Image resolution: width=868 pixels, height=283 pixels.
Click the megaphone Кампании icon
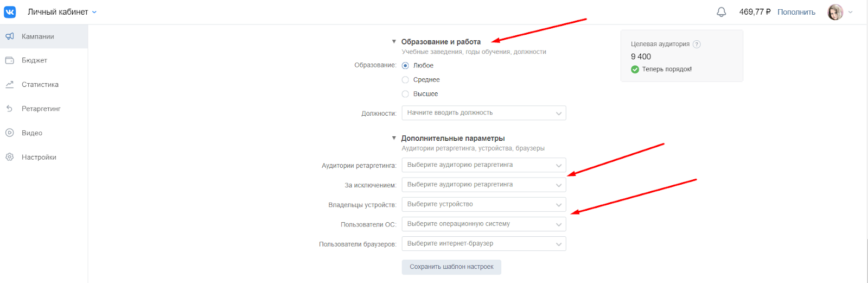(10, 36)
